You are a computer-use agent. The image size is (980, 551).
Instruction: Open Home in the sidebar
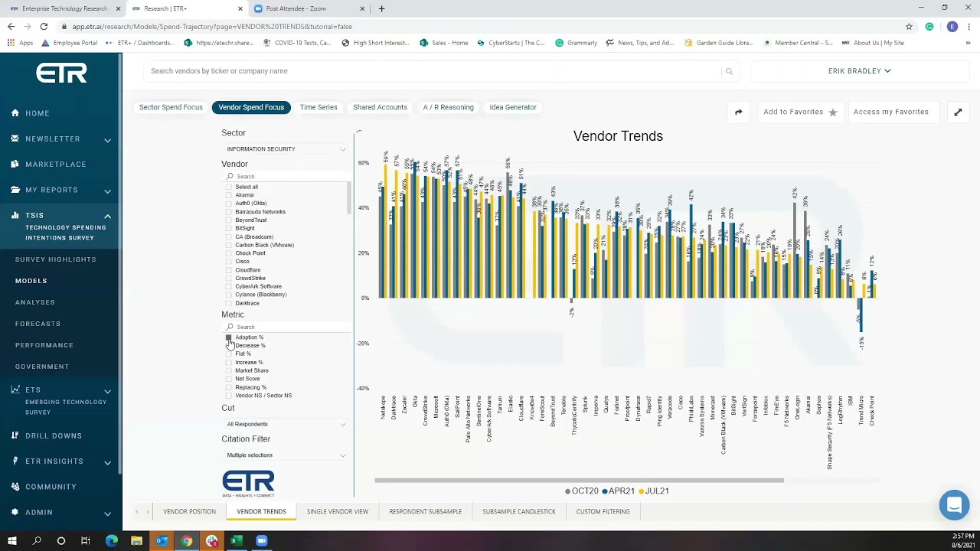[x=37, y=113]
